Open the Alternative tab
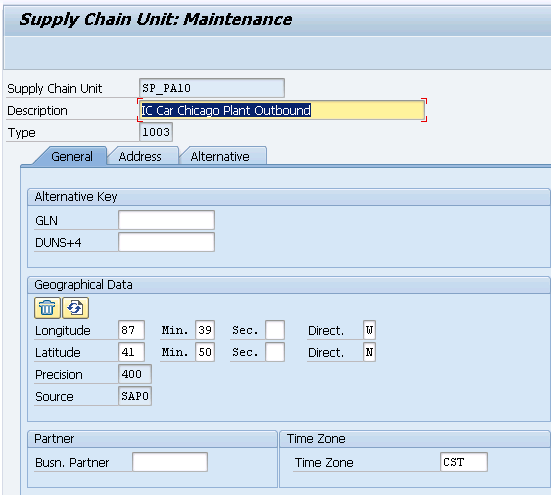 click(220, 156)
